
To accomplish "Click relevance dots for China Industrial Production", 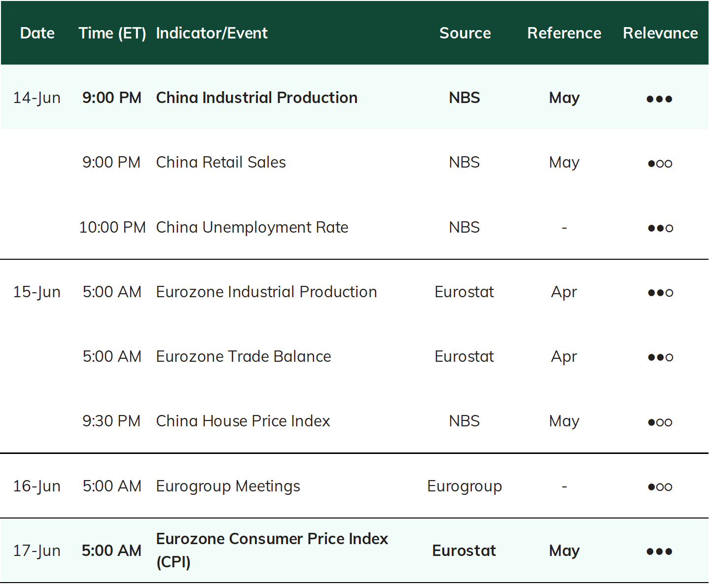I will coord(660,99).
